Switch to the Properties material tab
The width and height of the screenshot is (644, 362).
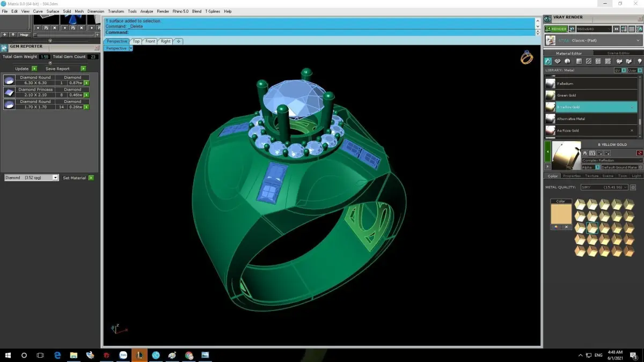[572, 176]
